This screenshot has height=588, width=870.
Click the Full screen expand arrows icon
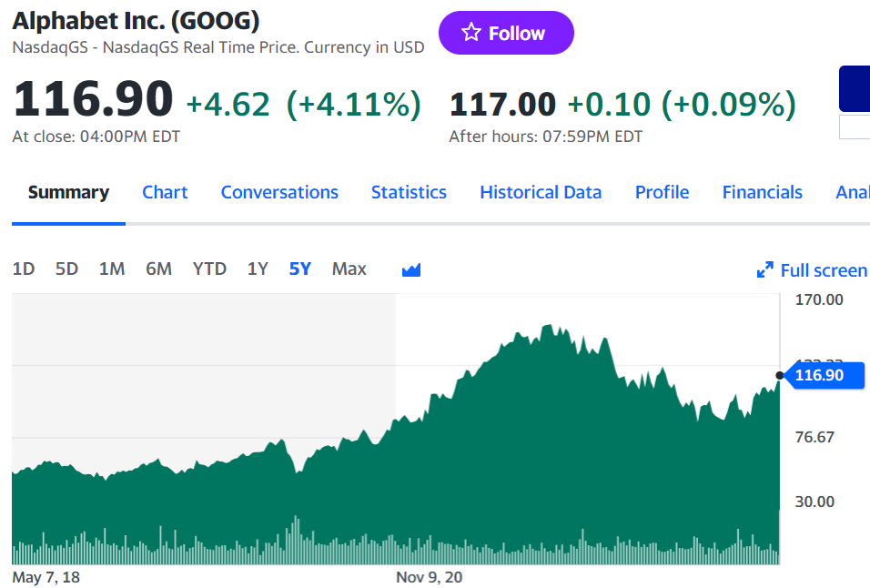[x=765, y=269]
